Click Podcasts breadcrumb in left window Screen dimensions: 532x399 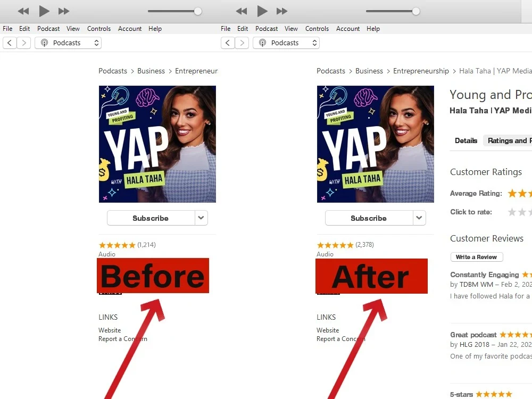click(x=113, y=71)
